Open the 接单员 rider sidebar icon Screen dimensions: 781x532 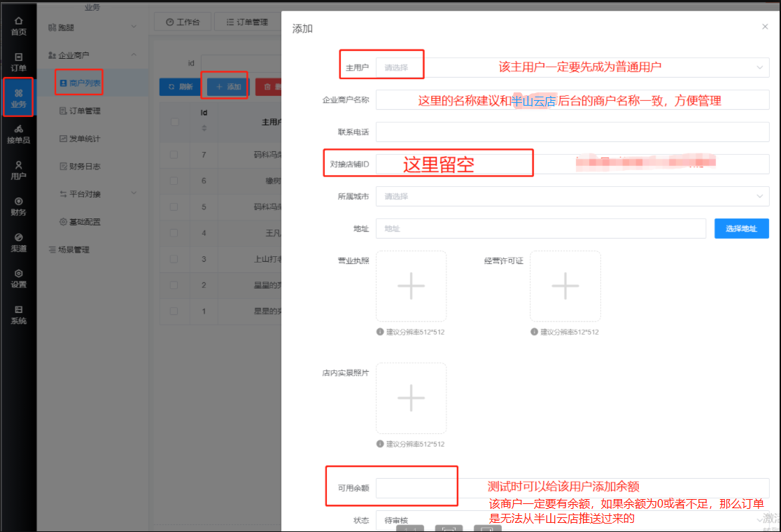(18, 134)
